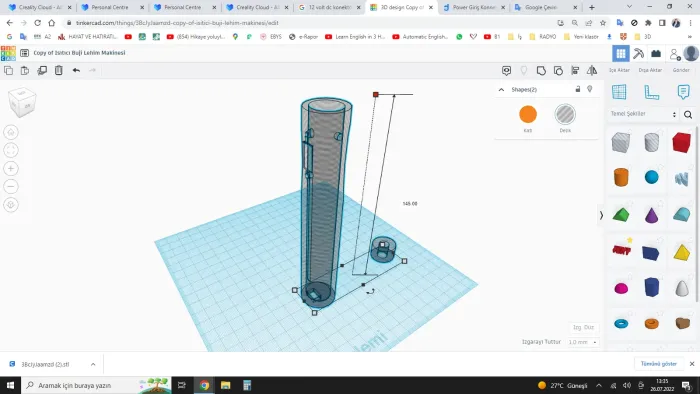Screen dimensions: 700x394
Task: Group the selected shapes
Action: [x=541, y=71]
